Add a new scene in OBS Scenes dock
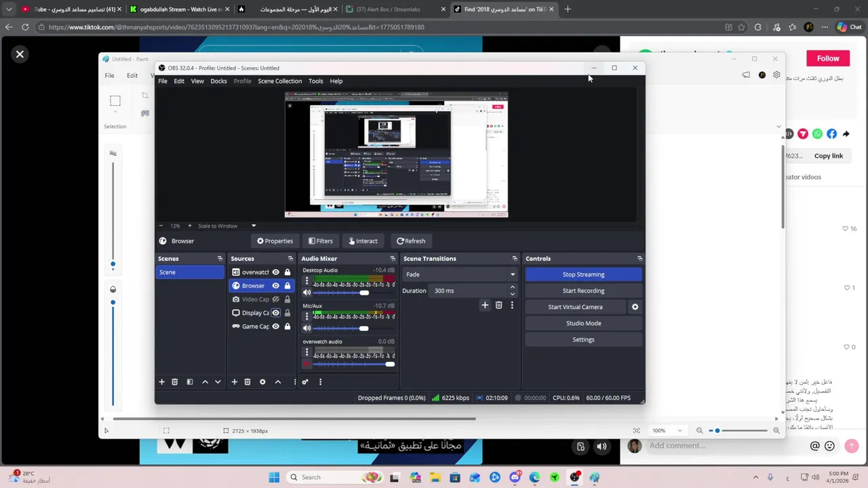 (161, 382)
